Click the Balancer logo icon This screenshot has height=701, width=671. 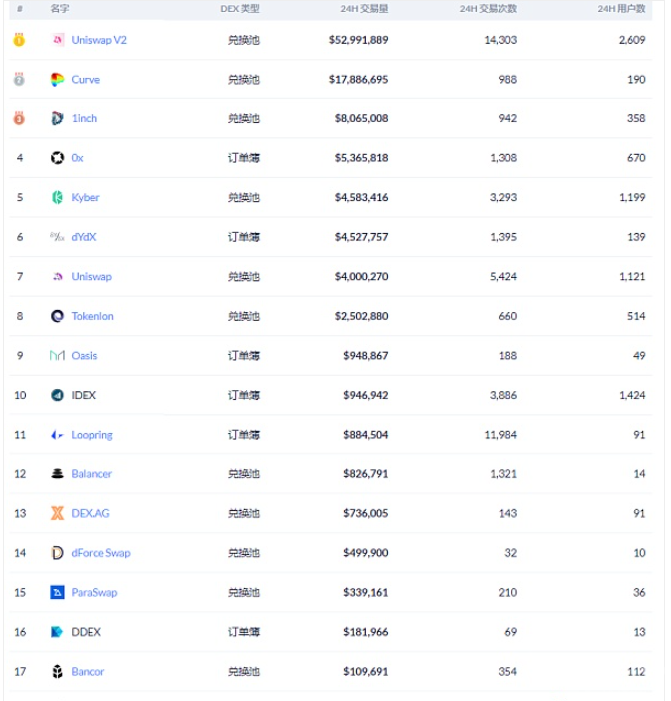pos(57,474)
